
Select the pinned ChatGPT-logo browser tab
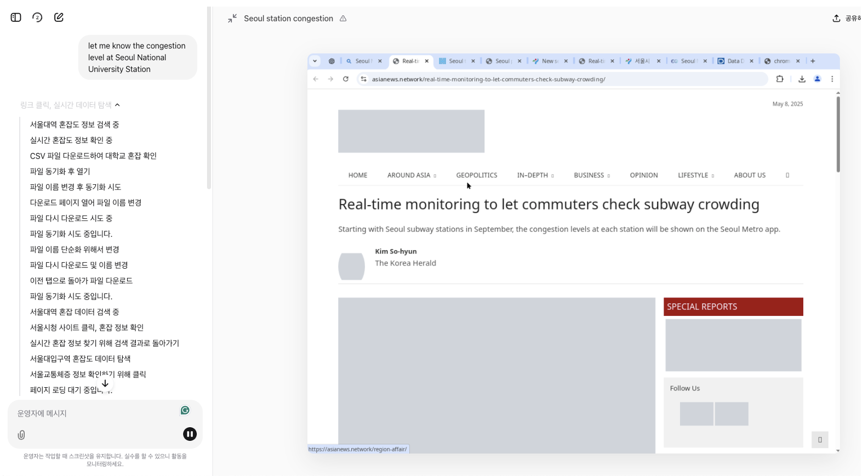(x=332, y=61)
